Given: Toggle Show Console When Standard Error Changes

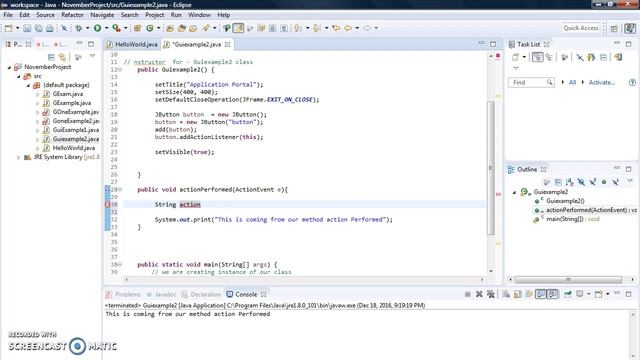Looking at the screenshot, I should [x=552, y=294].
